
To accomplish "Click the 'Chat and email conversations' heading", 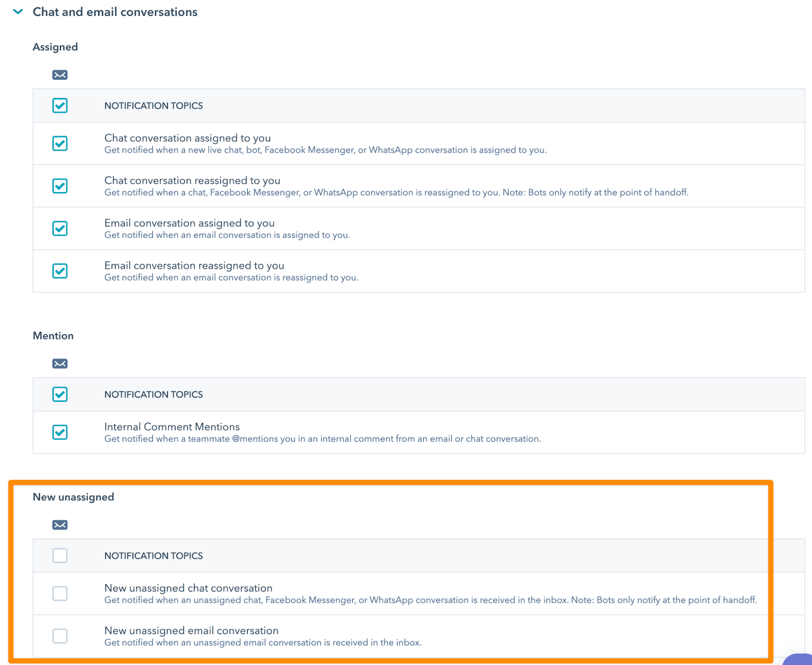I will tap(114, 11).
